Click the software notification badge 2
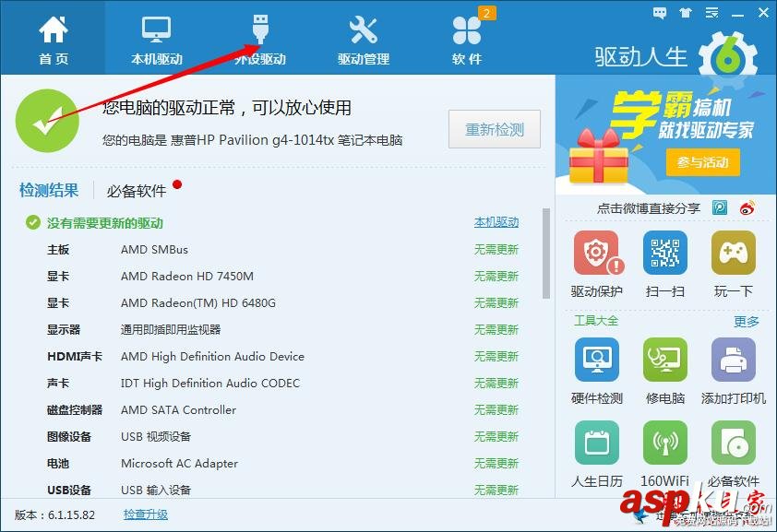Image resolution: width=777 pixels, height=532 pixels. pyautogui.click(x=486, y=13)
